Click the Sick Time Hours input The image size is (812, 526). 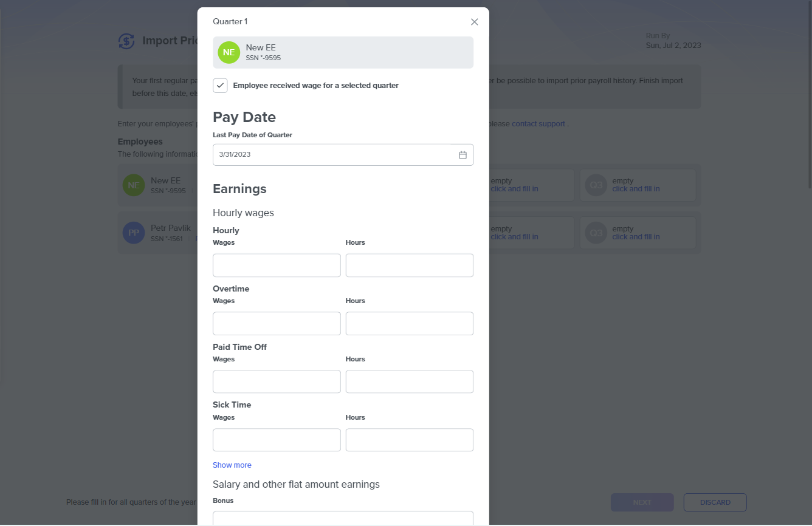tap(410, 440)
